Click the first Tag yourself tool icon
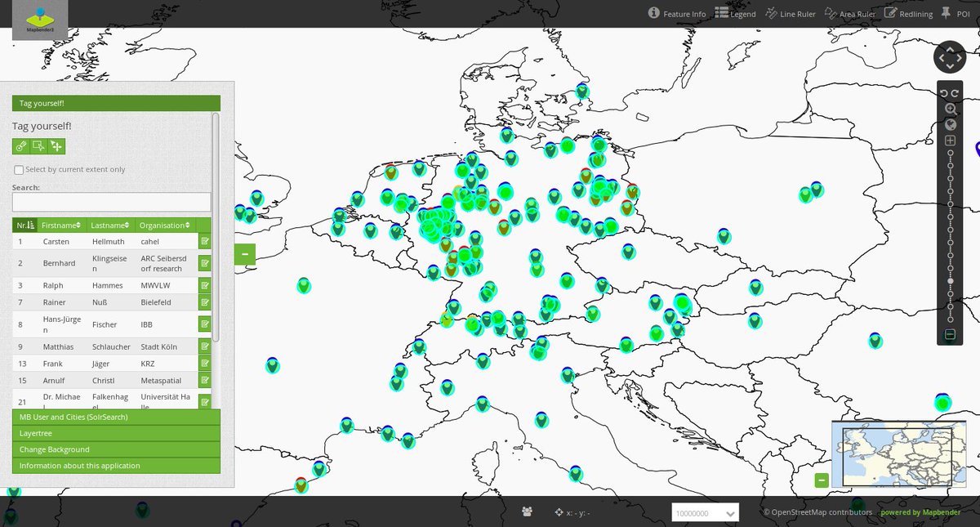The height and width of the screenshot is (527, 980). point(20,146)
